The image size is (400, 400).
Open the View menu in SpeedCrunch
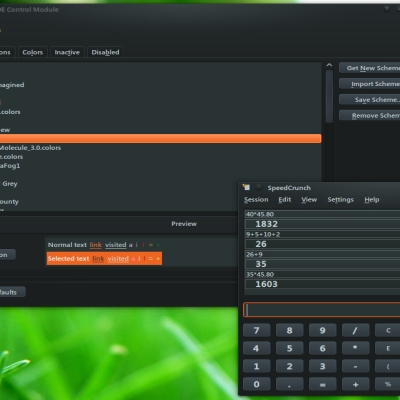tap(309, 199)
